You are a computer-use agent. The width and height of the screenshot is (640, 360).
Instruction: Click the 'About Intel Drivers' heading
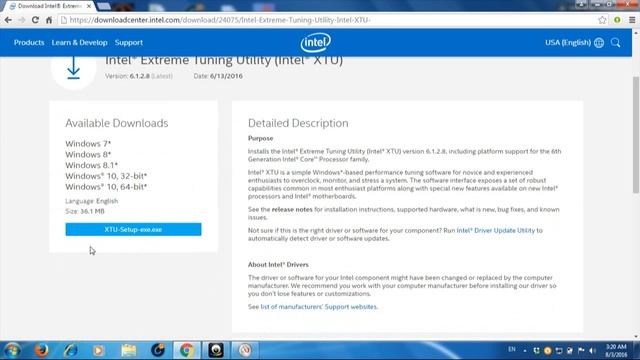(x=278, y=264)
